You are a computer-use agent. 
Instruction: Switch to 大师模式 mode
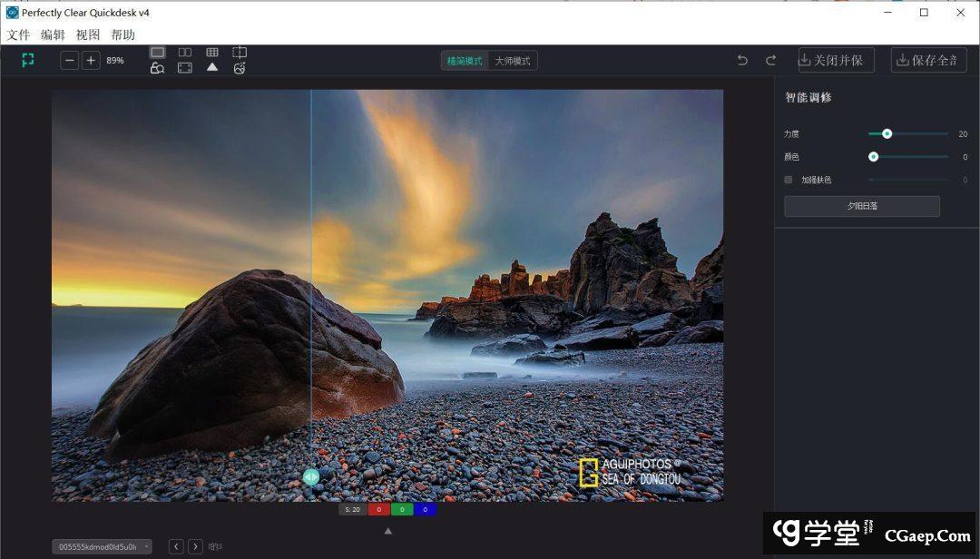(x=513, y=61)
